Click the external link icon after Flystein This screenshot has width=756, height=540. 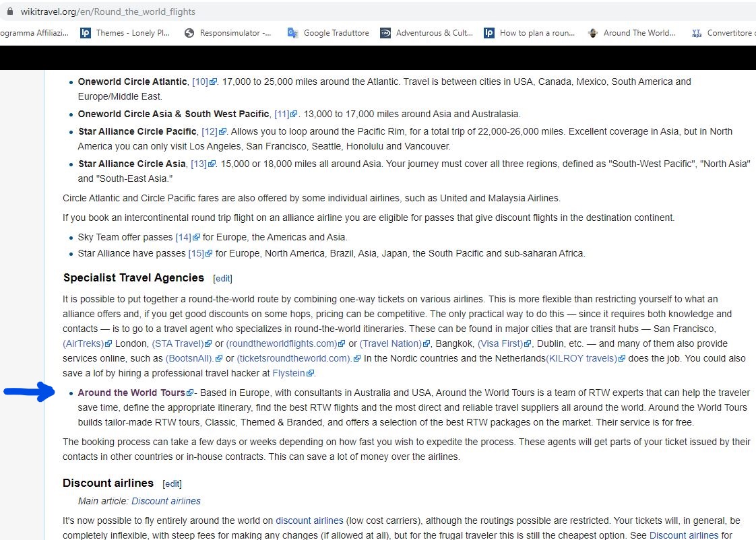pos(311,373)
